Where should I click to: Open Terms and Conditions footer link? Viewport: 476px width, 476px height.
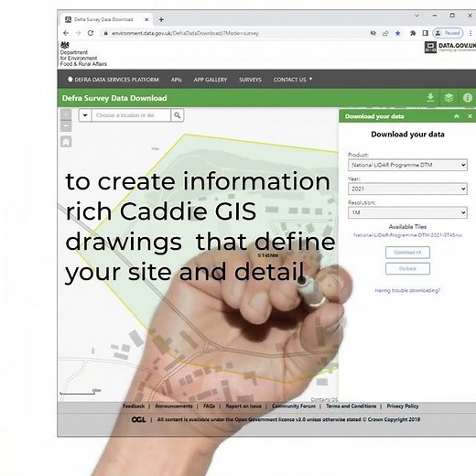coord(351,406)
